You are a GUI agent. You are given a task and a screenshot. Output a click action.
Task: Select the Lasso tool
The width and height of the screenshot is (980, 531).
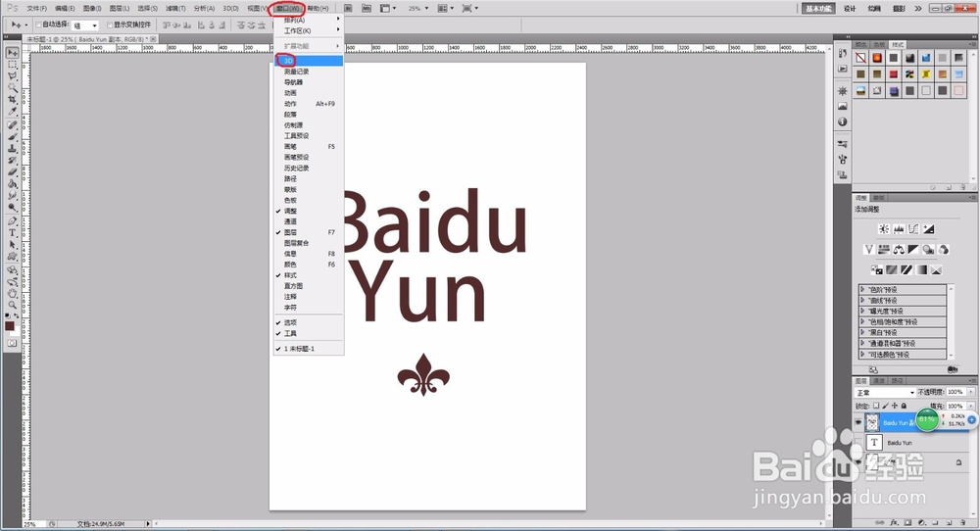[12, 76]
